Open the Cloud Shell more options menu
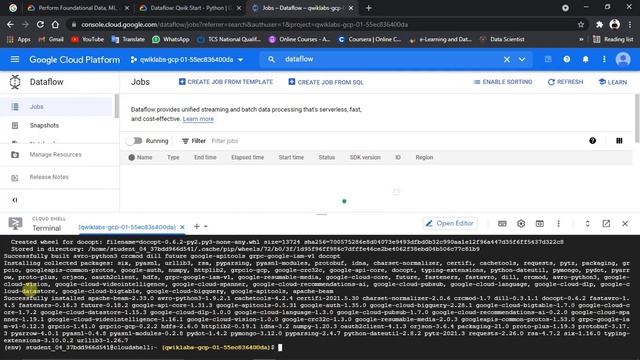Viewport: 640px width, 360px height. [x=558, y=224]
